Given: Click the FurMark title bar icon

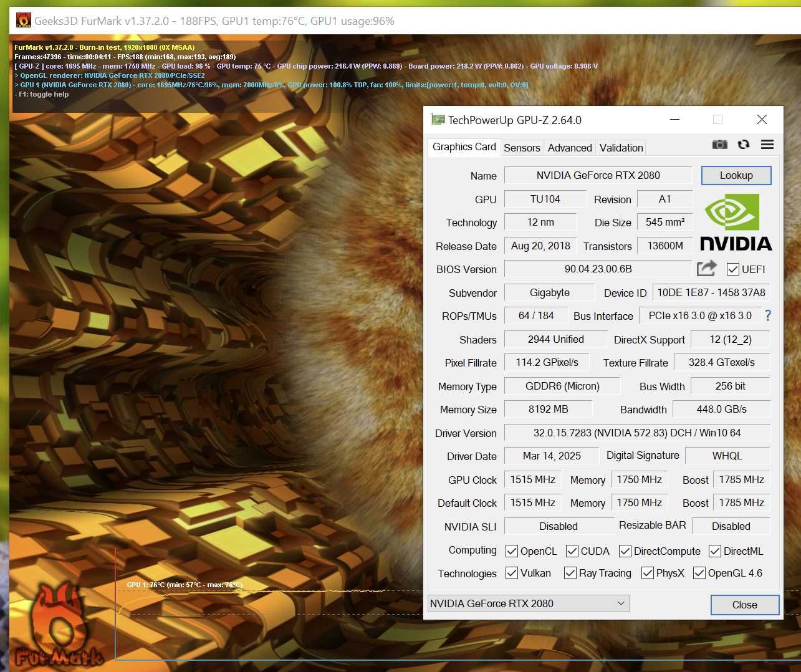Looking at the screenshot, I should (x=24, y=21).
